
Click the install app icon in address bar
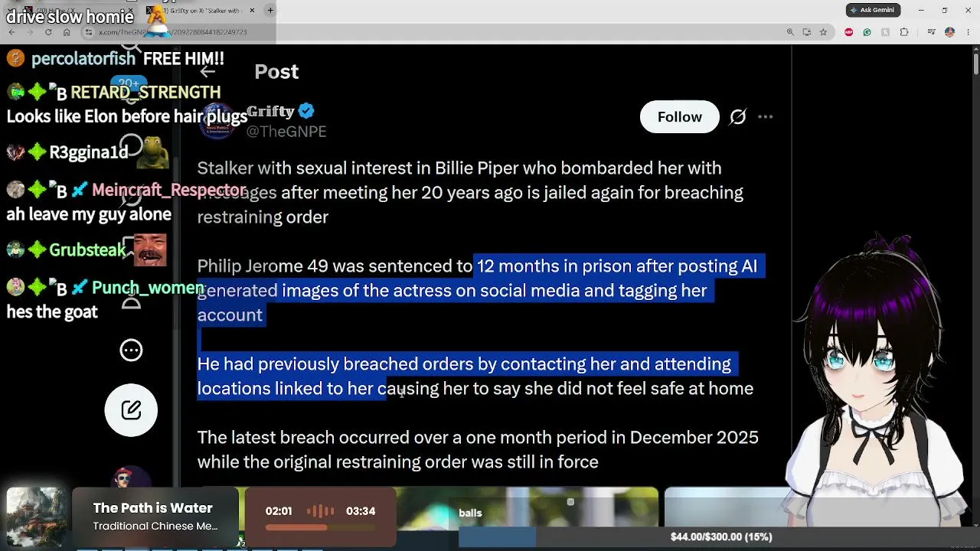[x=807, y=32]
